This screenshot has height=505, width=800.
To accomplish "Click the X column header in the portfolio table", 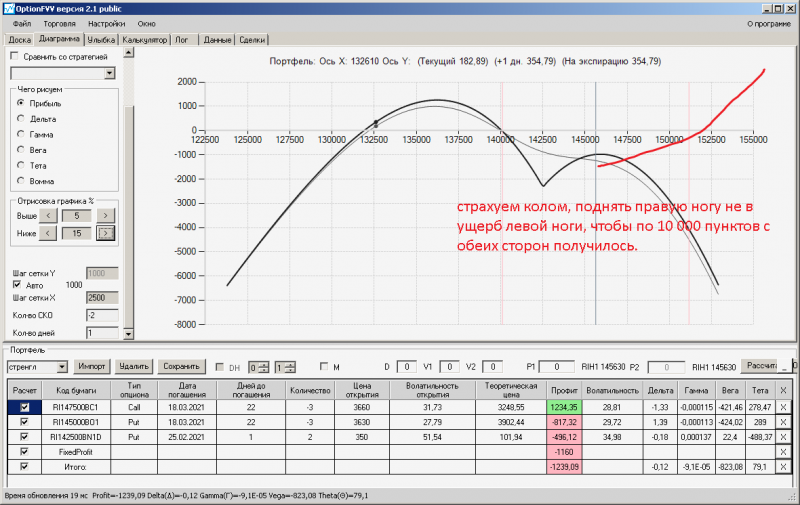I will [783, 390].
